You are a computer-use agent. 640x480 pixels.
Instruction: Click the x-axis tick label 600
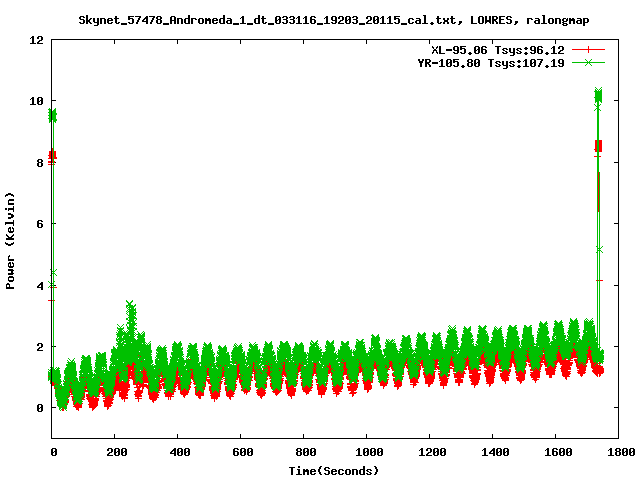242,452
